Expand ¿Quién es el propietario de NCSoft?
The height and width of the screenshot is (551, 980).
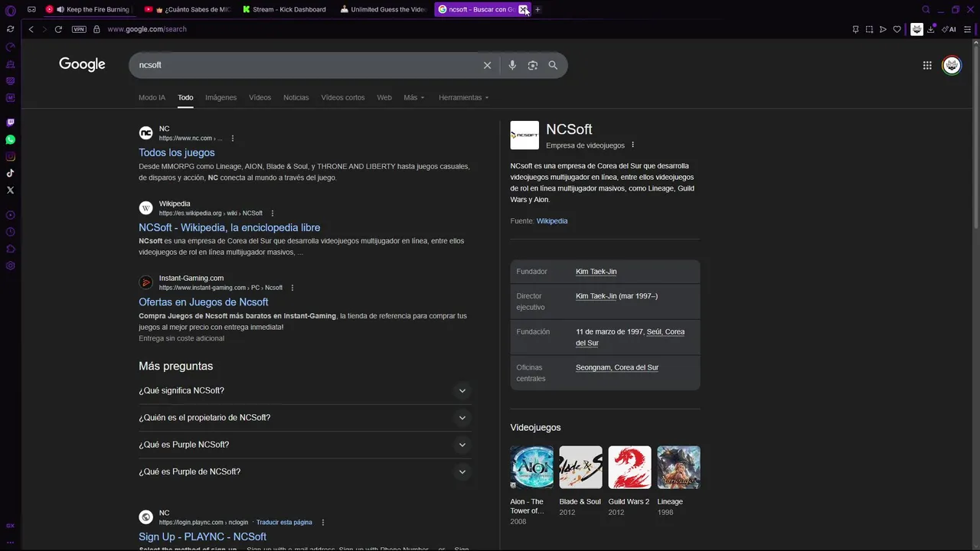pyautogui.click(x=305, y=418)
